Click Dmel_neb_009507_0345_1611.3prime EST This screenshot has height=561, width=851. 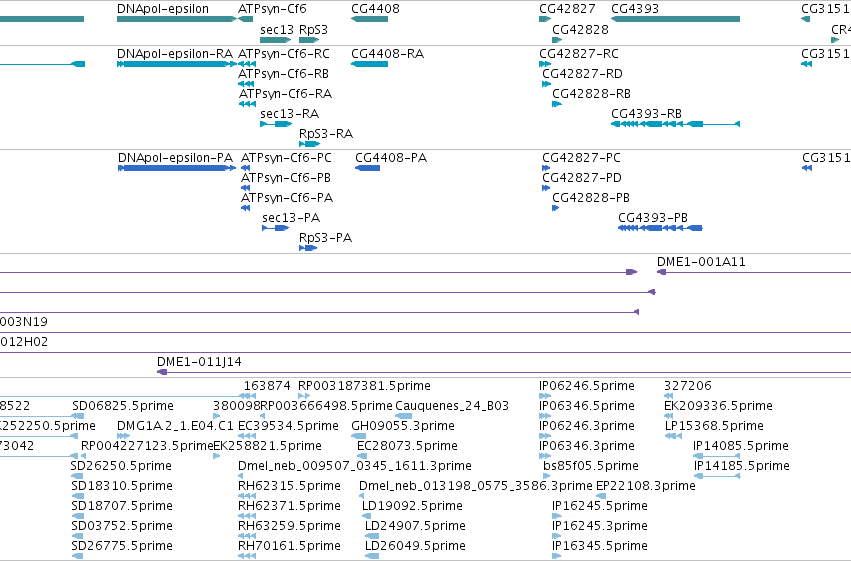pos(240,476)
